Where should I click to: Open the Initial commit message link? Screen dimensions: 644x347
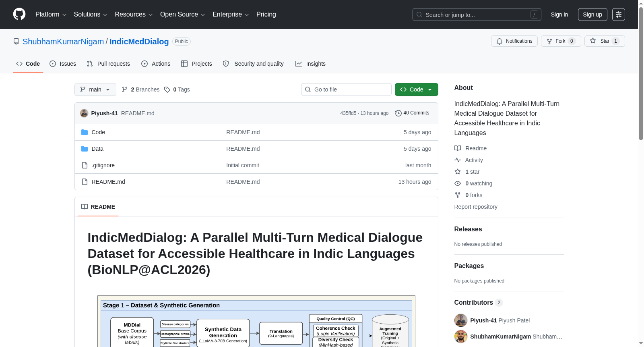[x=243, y=165]
